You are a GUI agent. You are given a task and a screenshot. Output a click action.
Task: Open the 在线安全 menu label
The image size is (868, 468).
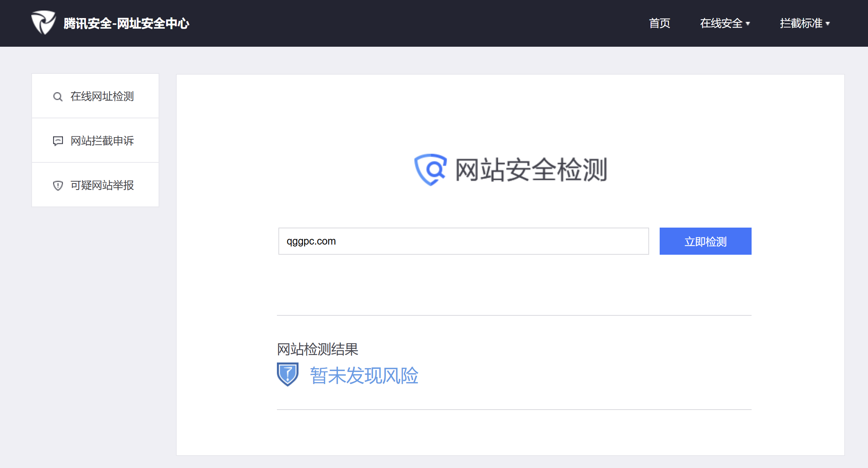click(721, 23)
